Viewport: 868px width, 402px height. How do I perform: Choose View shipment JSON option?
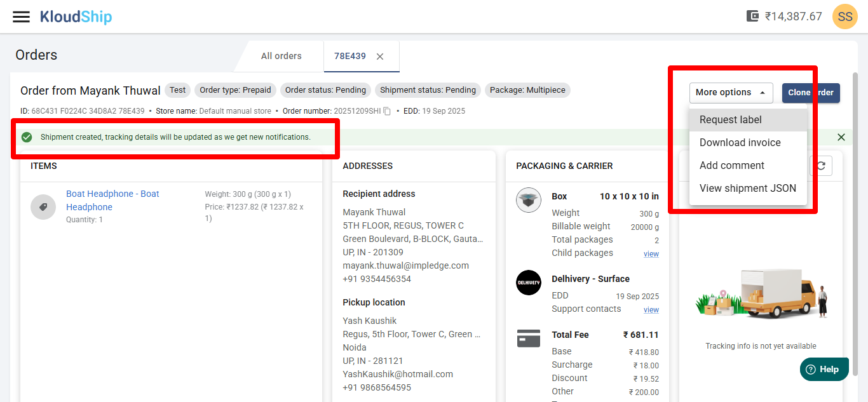pos(748,189)
